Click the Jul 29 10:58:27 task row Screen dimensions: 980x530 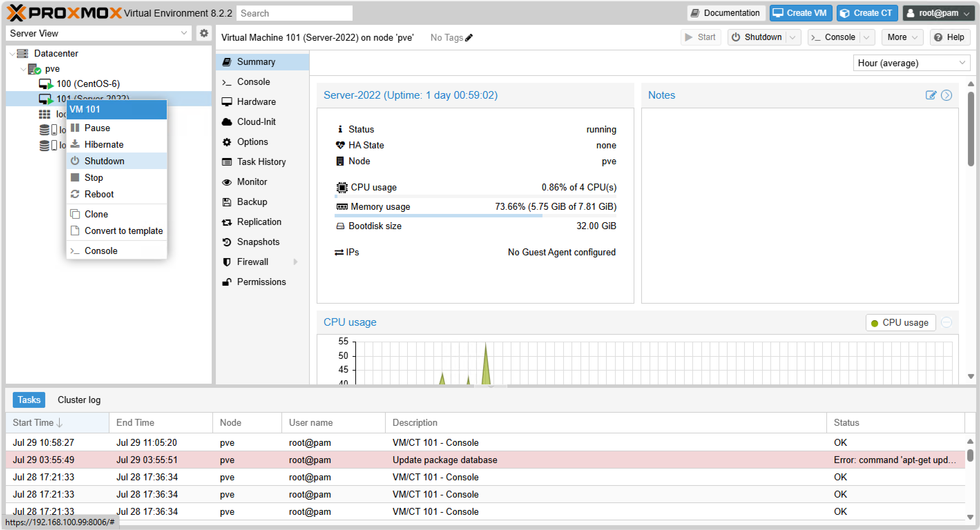486,443
